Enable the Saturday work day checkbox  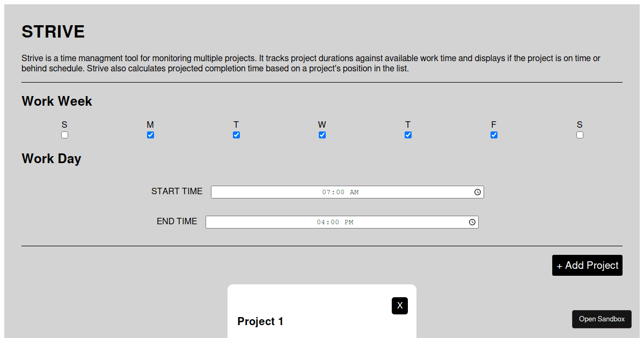click(580, 135)
